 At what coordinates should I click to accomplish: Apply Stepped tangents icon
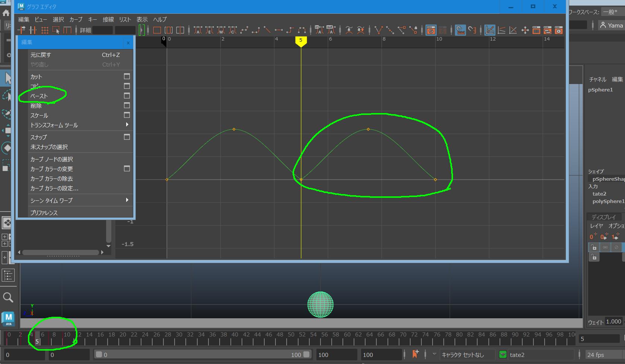(290, 30)
